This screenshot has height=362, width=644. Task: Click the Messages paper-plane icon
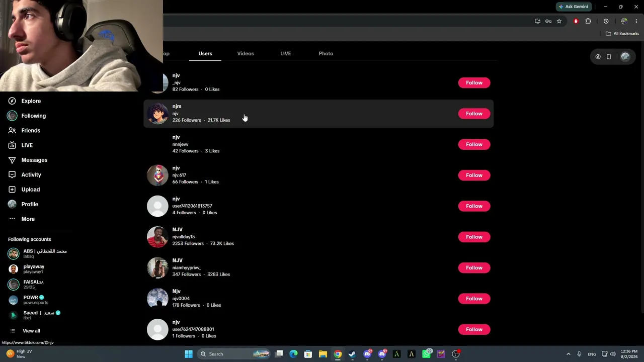12,160
